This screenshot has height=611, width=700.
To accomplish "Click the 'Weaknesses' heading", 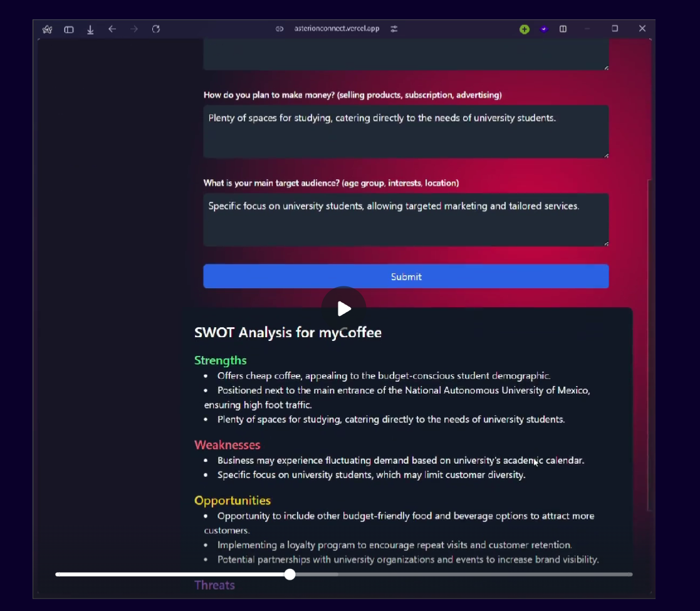I will [x=227, y=445].
